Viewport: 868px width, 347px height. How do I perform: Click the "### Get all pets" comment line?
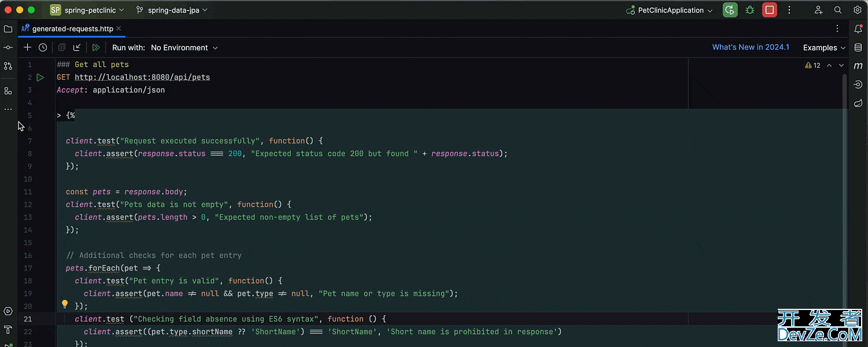(x=93, y=64)
